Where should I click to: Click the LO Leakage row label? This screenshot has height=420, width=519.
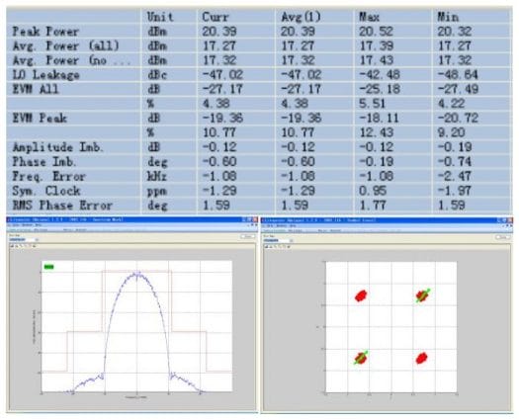click(45, 75)
